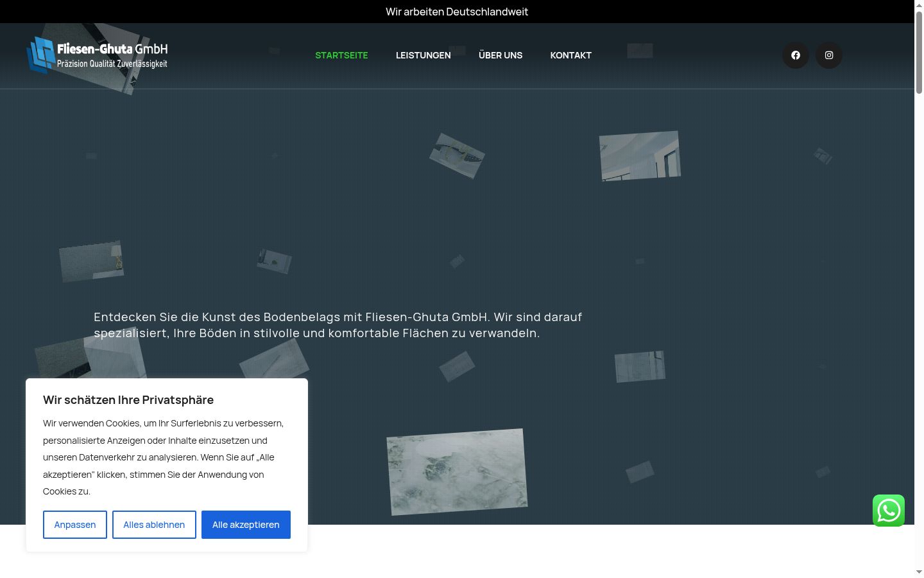The height and width of the screenshot is (578, 924).
Task: Open the Facebook page icon
Action: point(796,55)
